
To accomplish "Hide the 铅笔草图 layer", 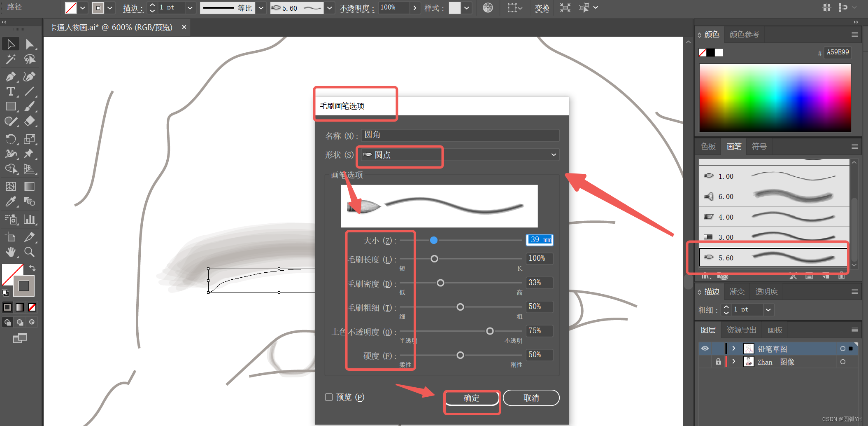I will coord(705,349).
